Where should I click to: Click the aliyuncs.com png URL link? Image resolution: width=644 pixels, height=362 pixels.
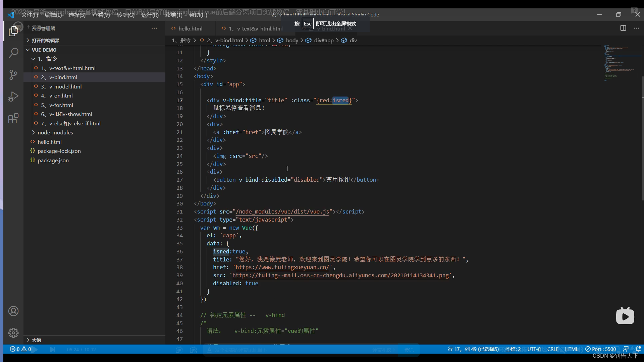[340, 275]
